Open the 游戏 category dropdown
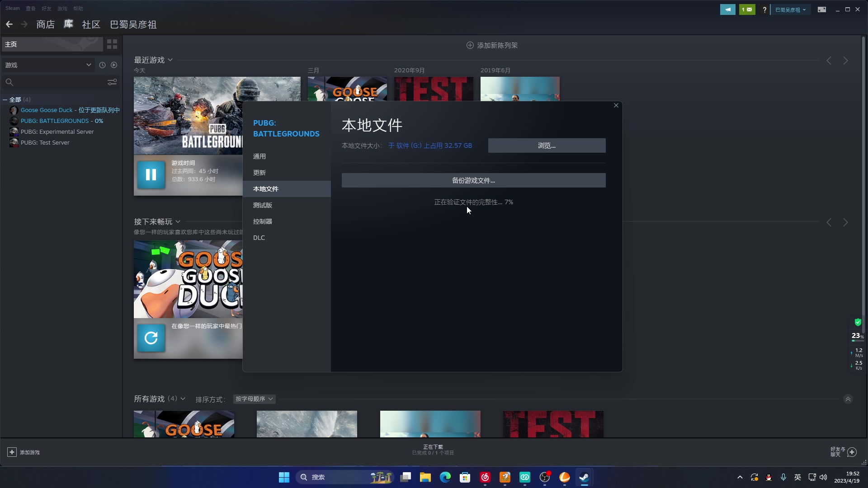 [x=47, y=65]
